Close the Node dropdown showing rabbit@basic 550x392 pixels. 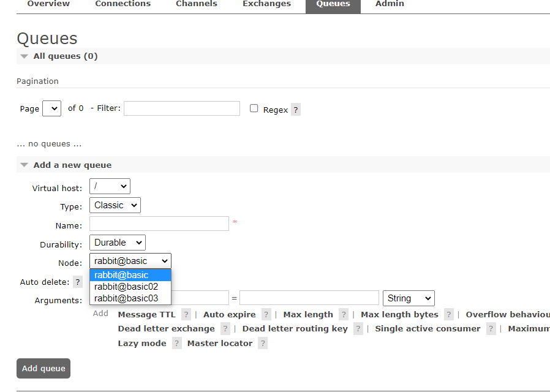pyautogui.click(x=130, y=261)
